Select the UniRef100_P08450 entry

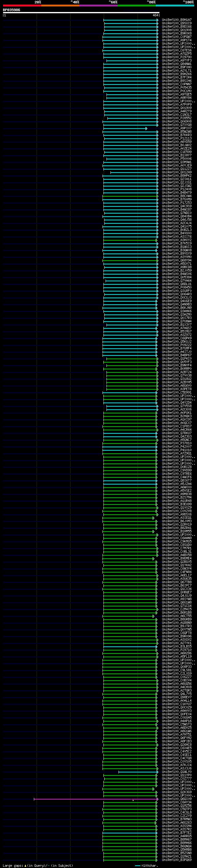[177, 287]
